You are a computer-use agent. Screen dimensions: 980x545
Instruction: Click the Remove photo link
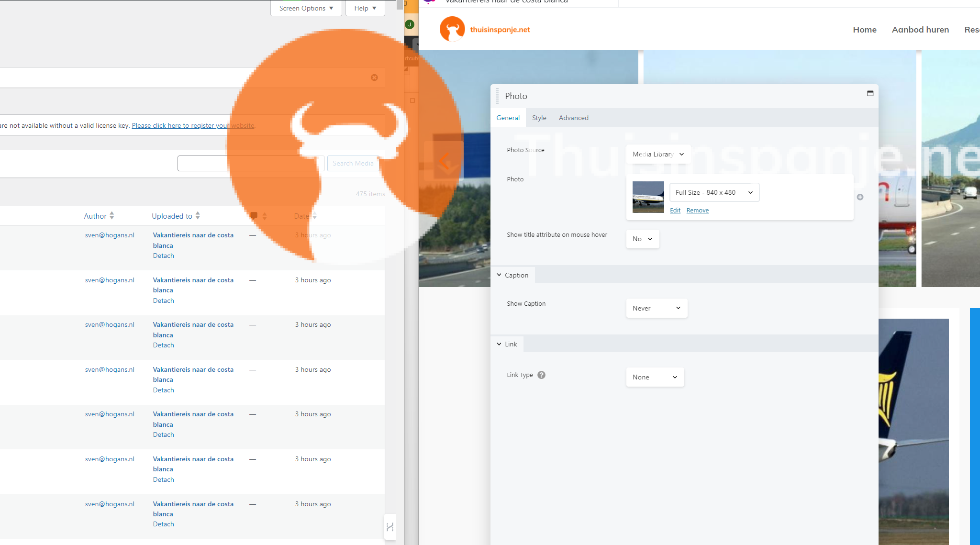tap(698, 211)
